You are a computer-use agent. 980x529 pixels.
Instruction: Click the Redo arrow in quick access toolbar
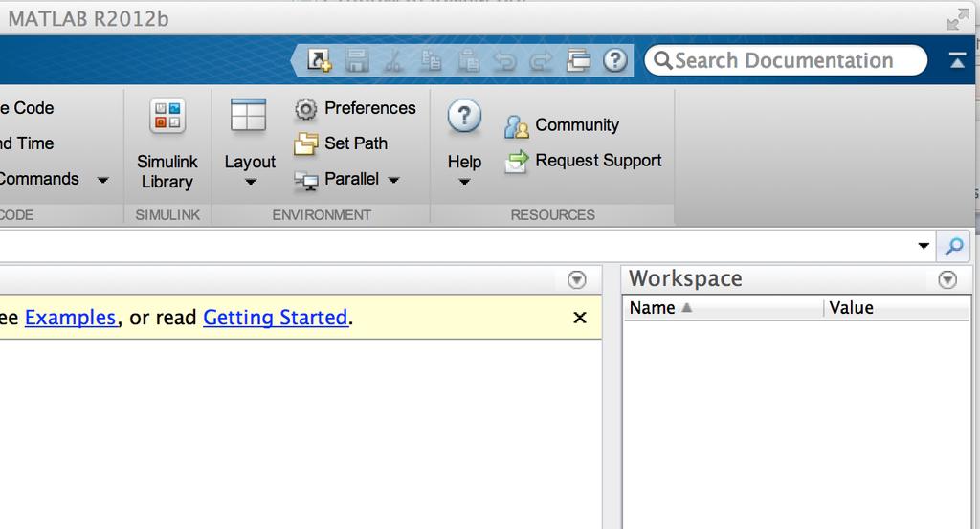point(542,60)
